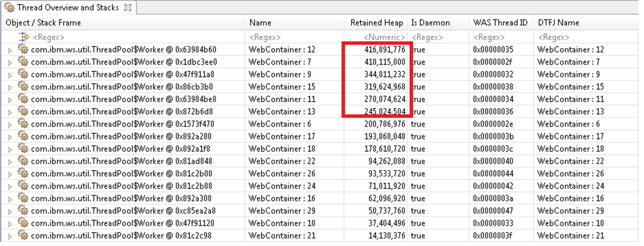Sort by the WAS Thread ID column
Viewport: 644px width, 246px height.
pyautogui.click(x=500, y=23)
